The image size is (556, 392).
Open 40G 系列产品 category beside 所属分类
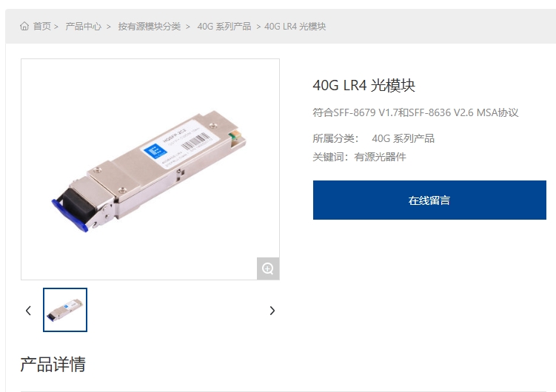[403, 138]
